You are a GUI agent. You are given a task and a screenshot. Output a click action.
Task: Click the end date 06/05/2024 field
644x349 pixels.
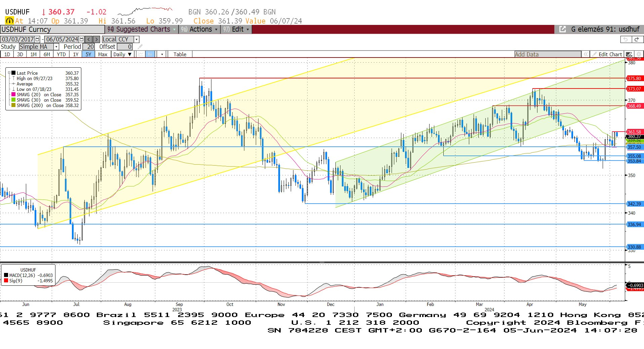pos(62,39)
